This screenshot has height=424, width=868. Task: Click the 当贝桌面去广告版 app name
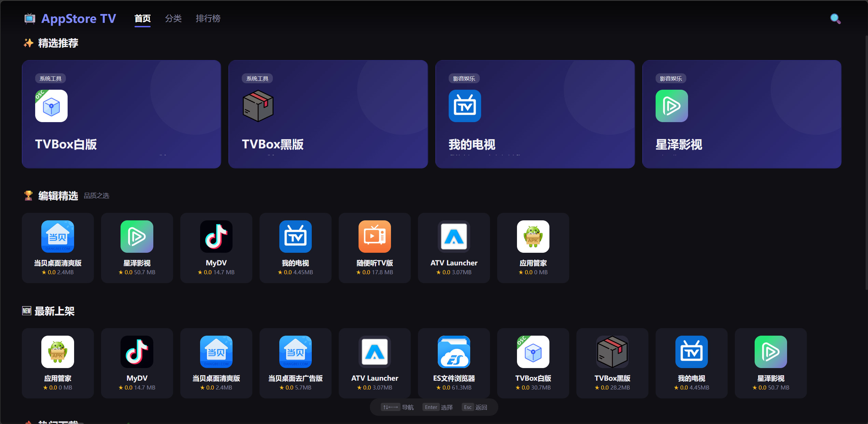click(295, 378)
